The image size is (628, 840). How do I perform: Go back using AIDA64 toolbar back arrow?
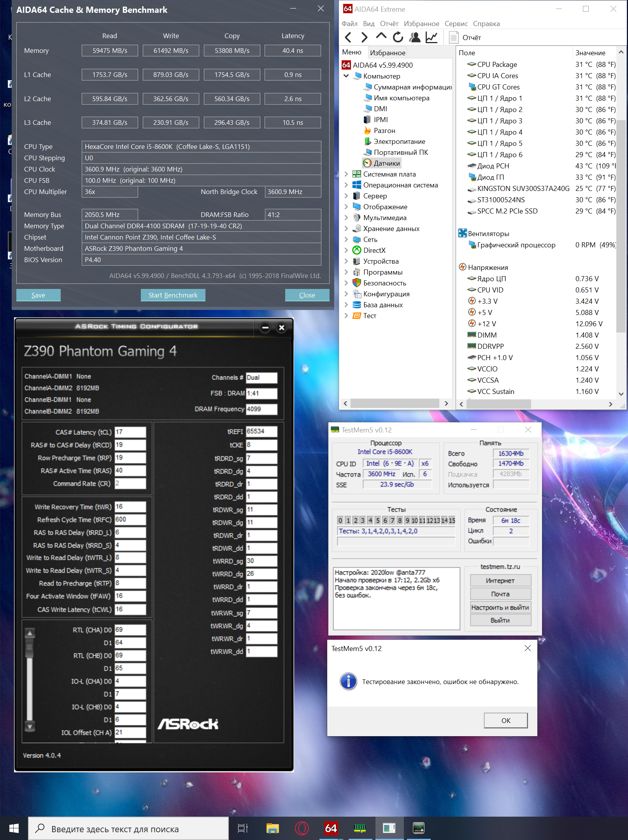348,37
